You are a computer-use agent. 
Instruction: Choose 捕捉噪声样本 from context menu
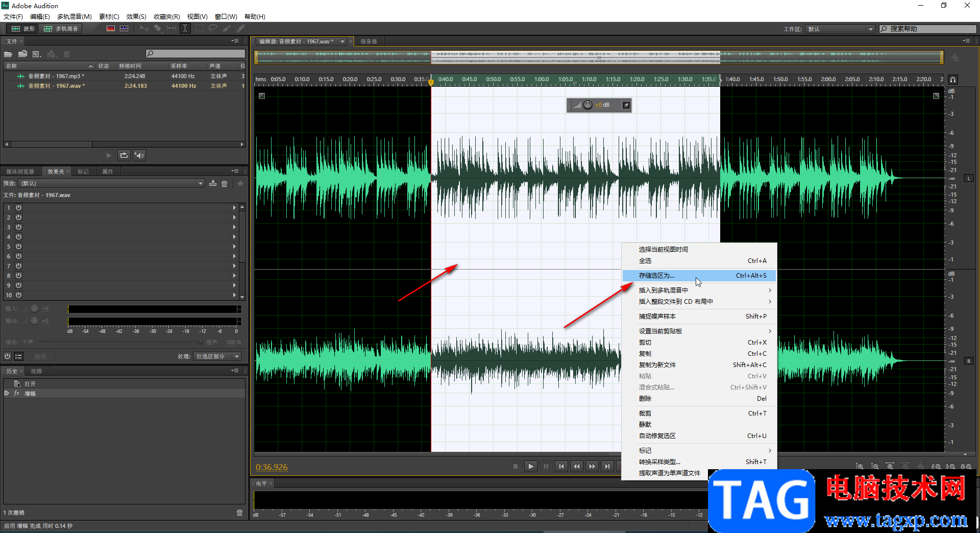coord(699,317)
